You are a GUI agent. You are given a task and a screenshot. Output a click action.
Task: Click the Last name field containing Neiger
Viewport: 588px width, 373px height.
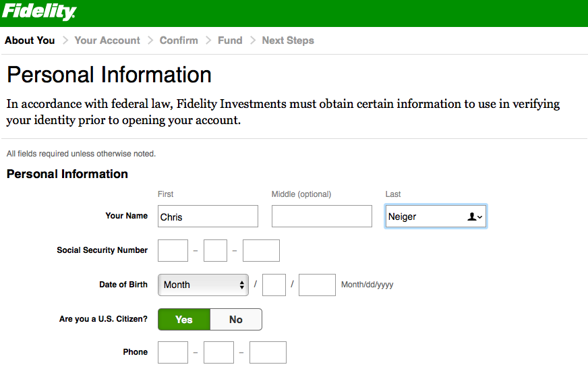coord(425,217)
